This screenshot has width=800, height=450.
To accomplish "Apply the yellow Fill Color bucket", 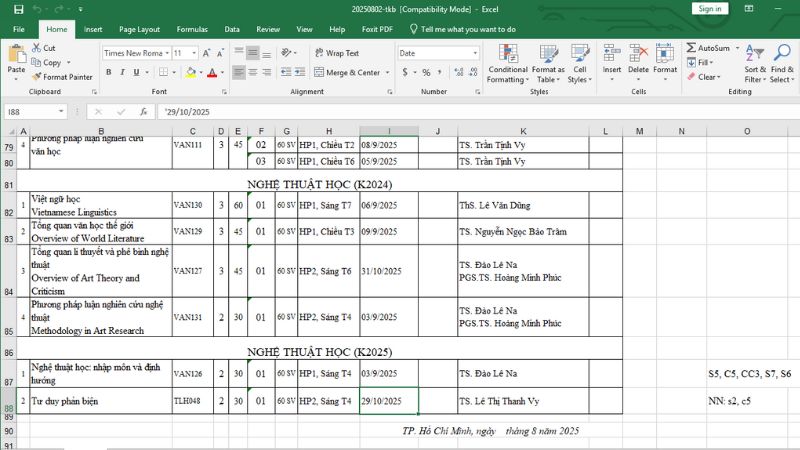I will 187,72.
